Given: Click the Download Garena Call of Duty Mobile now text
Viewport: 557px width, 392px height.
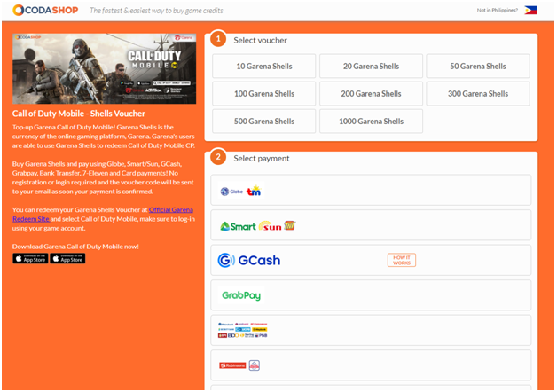Looking at the screenshot, I should point(75,247).
